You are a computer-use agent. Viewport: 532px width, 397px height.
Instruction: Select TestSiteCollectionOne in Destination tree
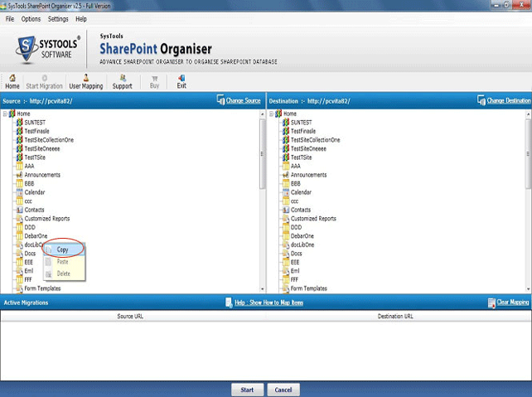point(315,140)
